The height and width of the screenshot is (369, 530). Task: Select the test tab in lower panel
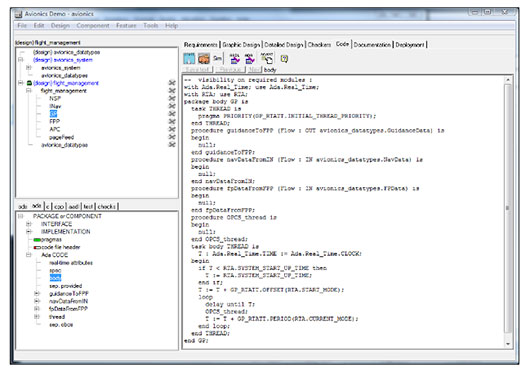[88, 206]
